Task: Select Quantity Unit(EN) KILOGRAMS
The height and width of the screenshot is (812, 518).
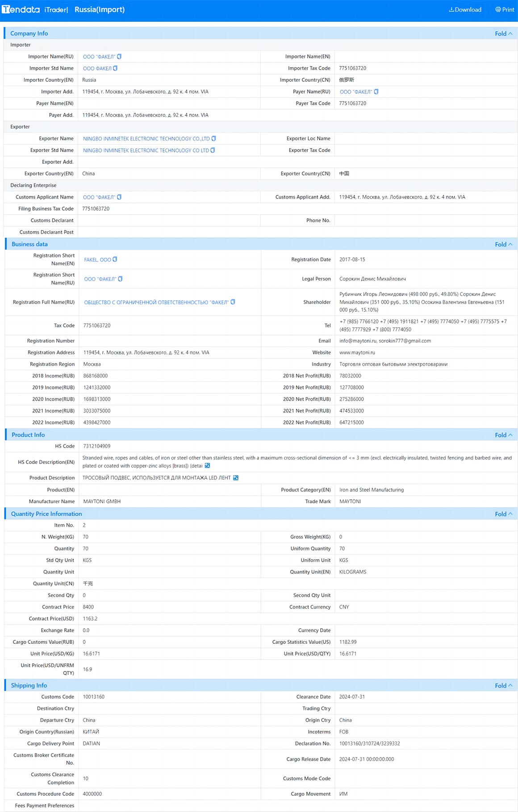Action: click(x=353, y=572)
